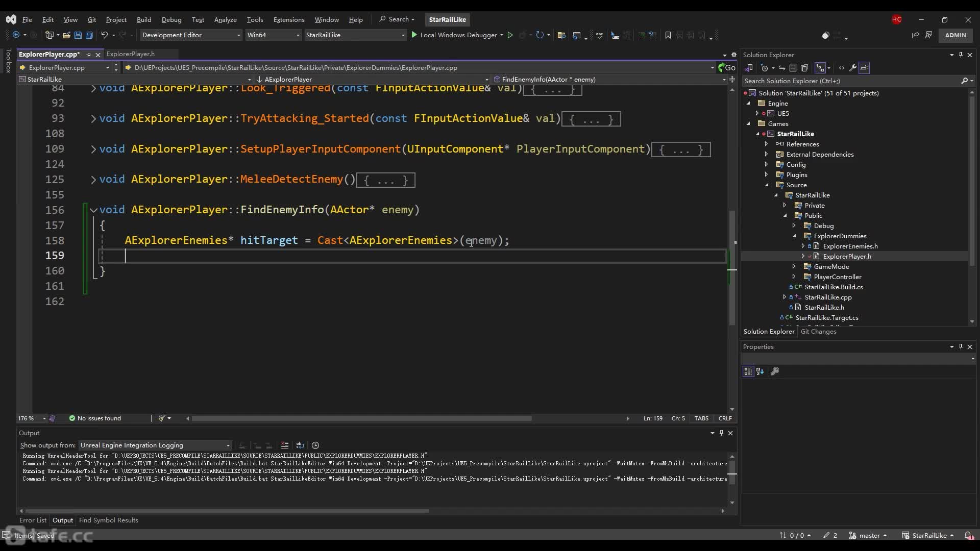
Task: Open the Analyze menu
Action: (x=225, y=19)
